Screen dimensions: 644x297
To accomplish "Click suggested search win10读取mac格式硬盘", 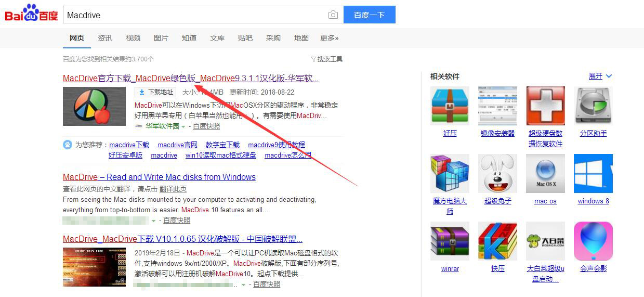I will pos(221,155).
